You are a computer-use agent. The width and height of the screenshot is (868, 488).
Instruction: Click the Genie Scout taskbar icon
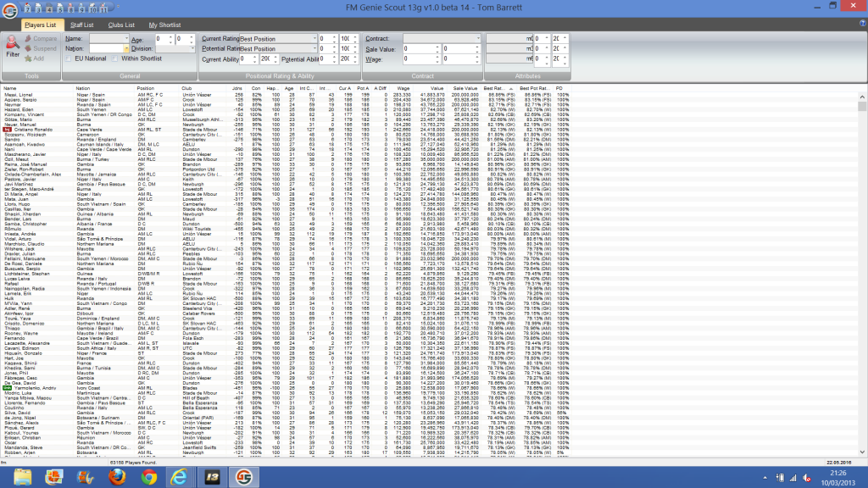click(243, 477)
